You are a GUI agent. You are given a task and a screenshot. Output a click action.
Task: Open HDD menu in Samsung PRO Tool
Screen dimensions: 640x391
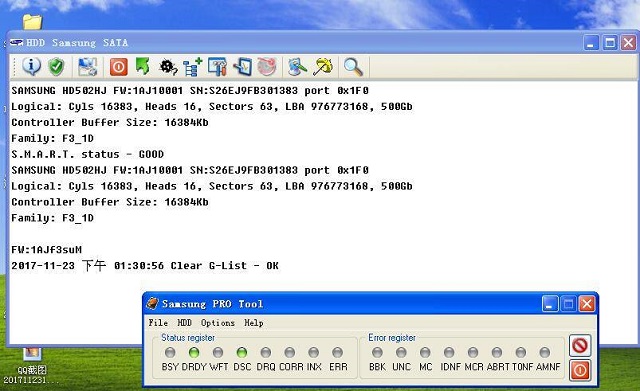(x=184, y=323)
